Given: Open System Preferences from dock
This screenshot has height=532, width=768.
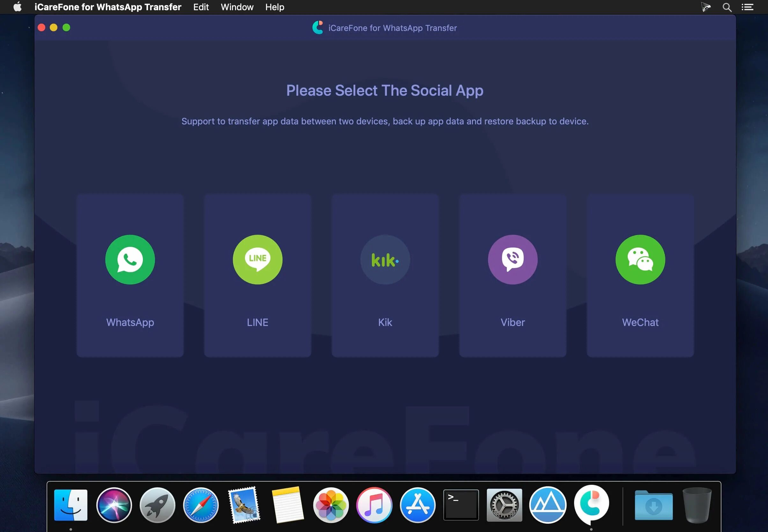Looking at the screenshot, I should [x=504, y=504].
